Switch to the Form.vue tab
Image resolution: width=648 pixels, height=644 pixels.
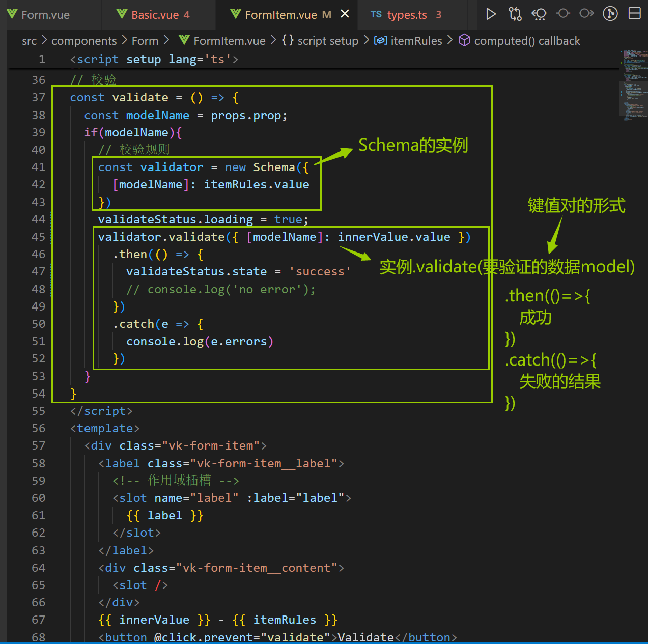click(x=45, y=15)
